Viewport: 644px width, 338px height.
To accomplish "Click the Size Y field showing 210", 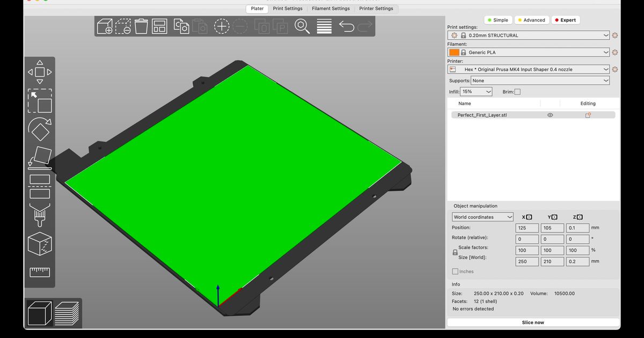I will coord(552,262).
